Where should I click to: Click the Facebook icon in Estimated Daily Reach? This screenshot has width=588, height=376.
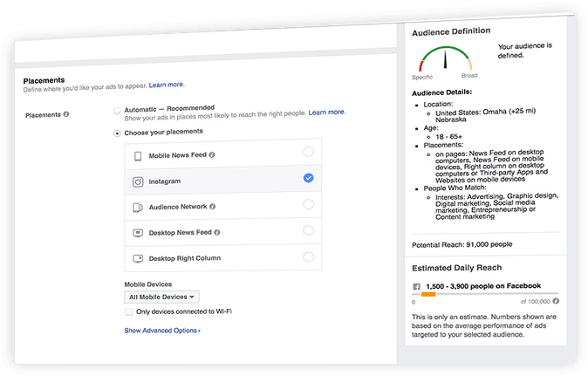click(x=417, y=286)
